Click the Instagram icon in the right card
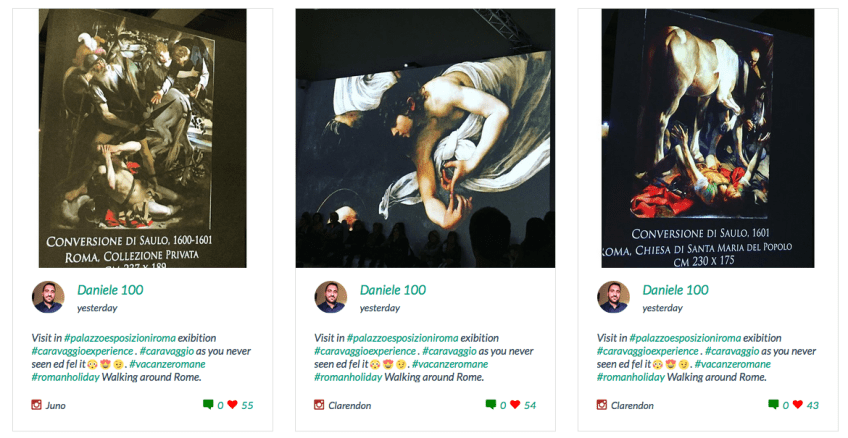 point(602,404)
